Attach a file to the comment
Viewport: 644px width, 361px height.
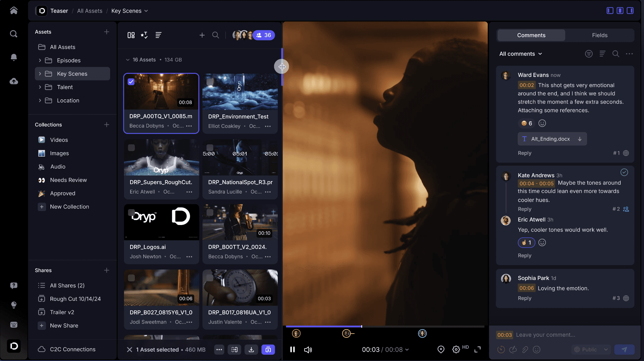click(x=525, y=349)
